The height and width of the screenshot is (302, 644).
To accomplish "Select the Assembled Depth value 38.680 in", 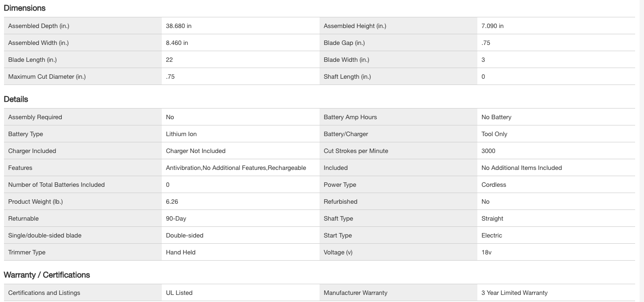I will (179, 26).
